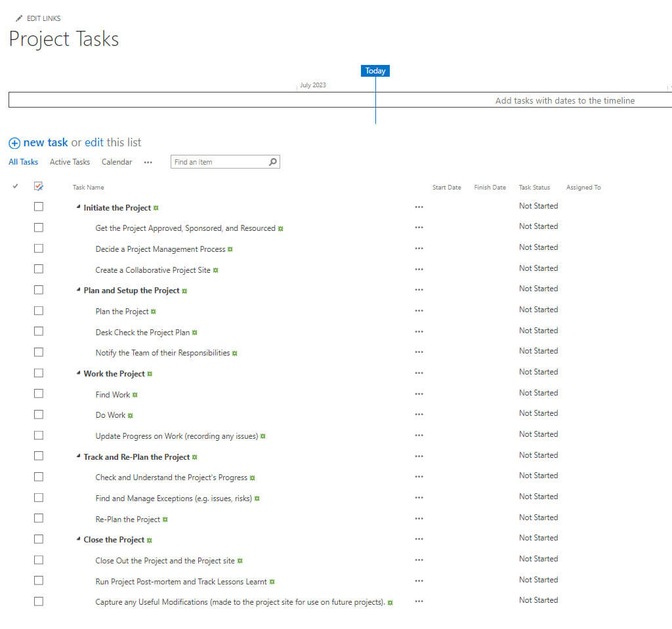Open ellipsis menu for Do Work row
The image size is (672, 629).
coord(419,415)
